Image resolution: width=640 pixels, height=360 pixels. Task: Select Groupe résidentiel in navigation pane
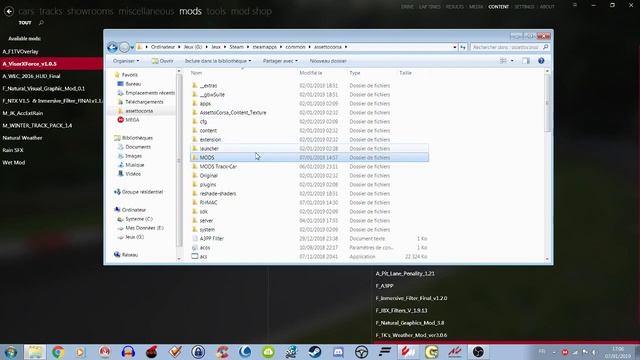(139, 192)
